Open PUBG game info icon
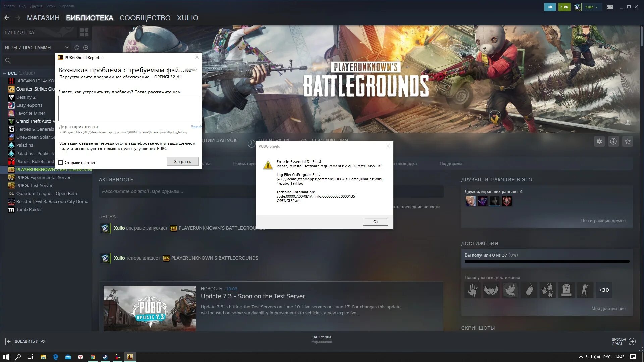The height and width of the screenshot is (362, 644). click(x=613, y=141)
